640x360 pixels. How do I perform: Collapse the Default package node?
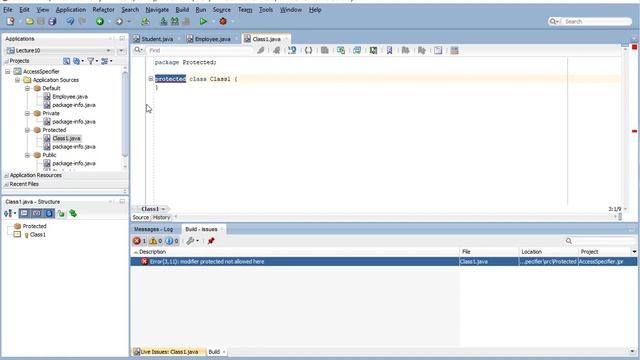tap(27, 88)
